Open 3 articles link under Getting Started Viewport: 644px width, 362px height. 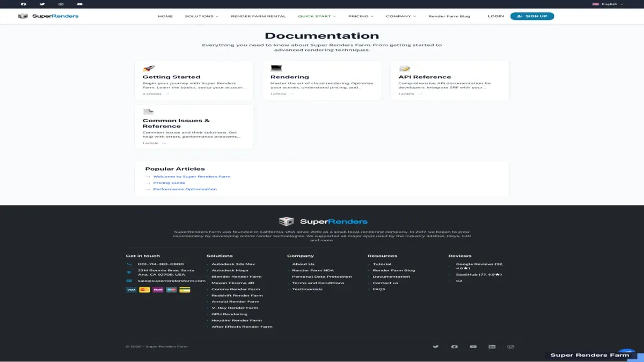tap(156, 94)
